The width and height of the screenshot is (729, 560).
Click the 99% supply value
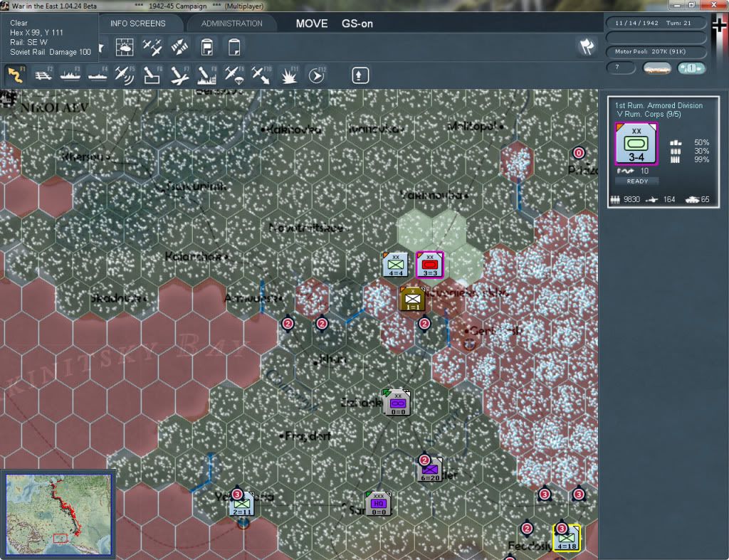pyautogui.click(x=701, y=159)
